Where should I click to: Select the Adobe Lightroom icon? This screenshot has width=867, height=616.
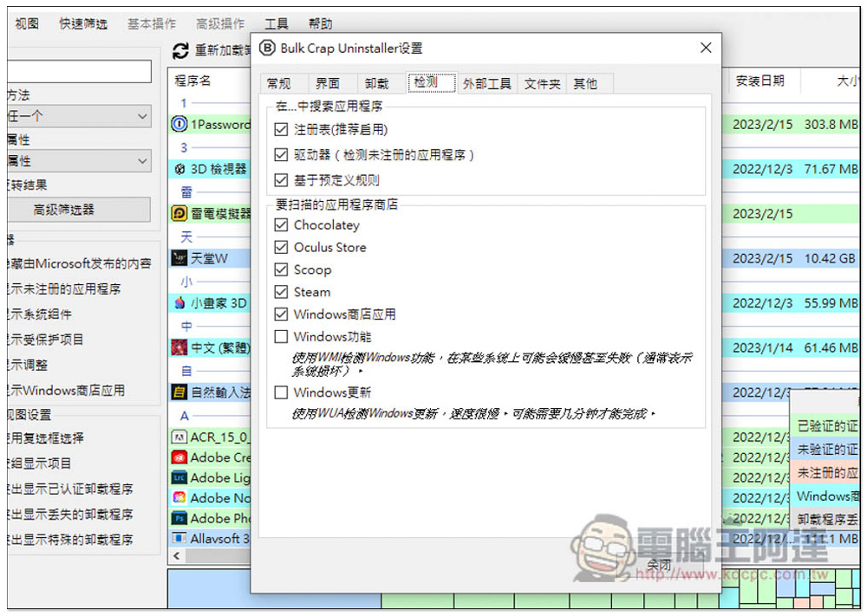179,478
